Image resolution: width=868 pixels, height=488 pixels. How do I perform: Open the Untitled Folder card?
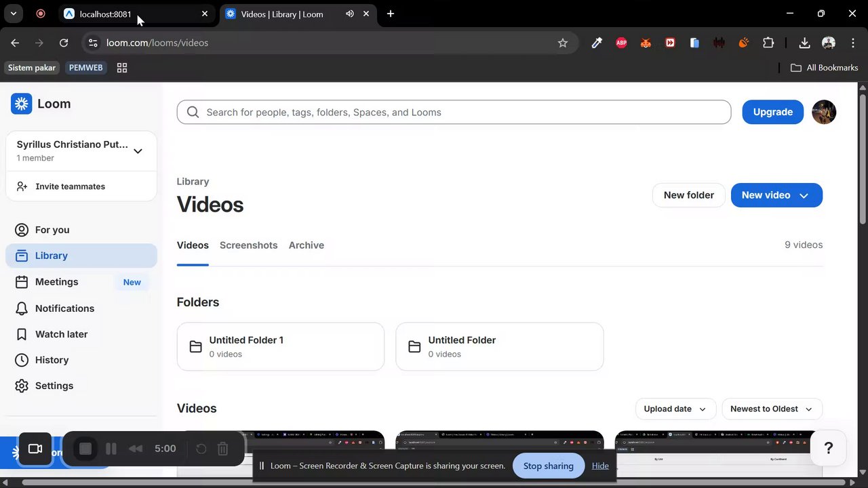click(500, 346)
